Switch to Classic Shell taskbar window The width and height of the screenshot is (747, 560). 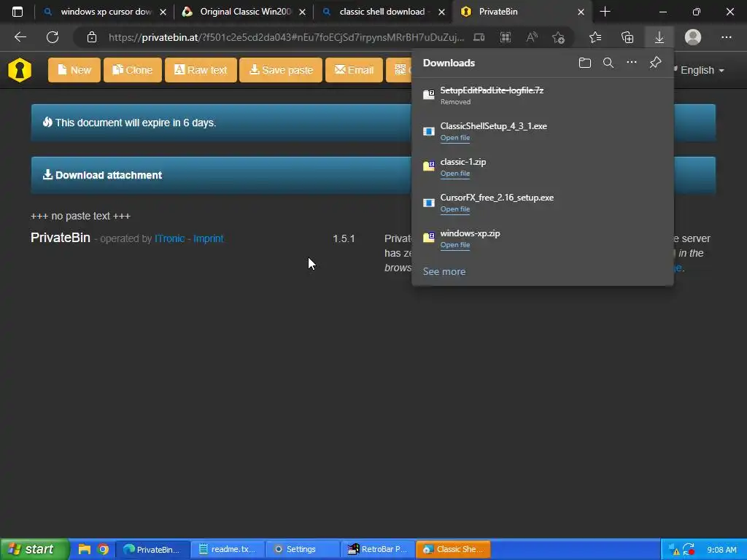point(453,549)
